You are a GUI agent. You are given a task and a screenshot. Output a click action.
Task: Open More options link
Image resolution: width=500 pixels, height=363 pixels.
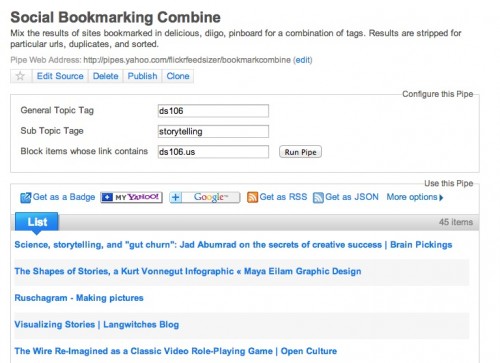point(412,197)
